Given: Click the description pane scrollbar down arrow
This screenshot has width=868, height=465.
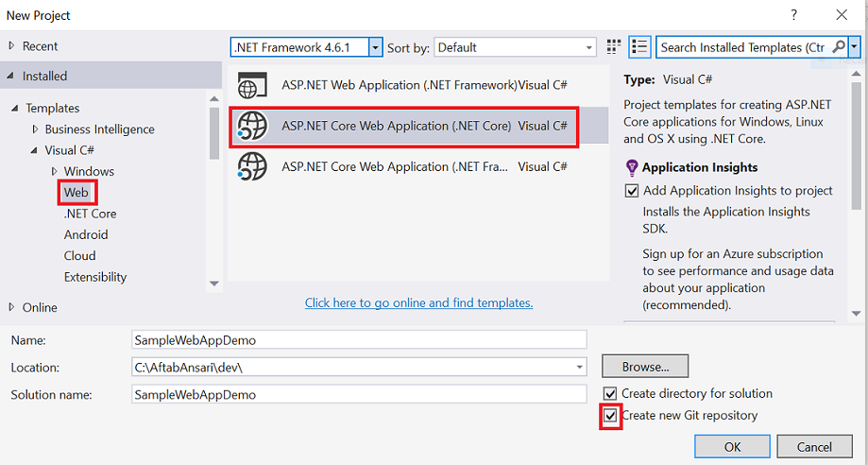Looking at the screenshot, I should (857, 313).
